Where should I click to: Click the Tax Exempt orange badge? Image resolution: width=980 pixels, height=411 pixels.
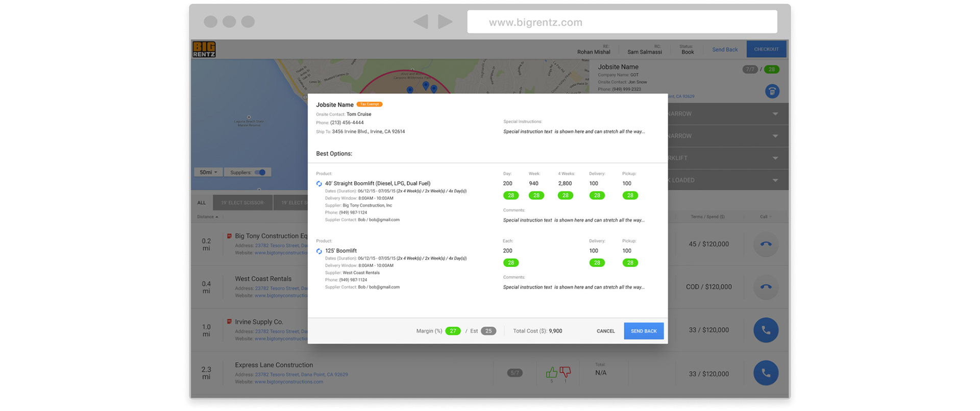pos(370,104)
